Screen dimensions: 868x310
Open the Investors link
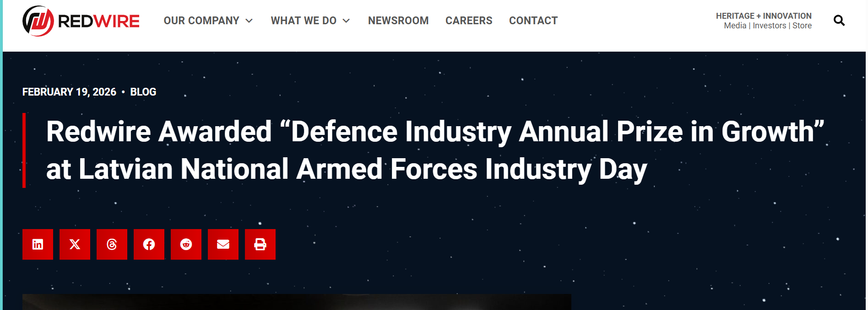[769, 26]
